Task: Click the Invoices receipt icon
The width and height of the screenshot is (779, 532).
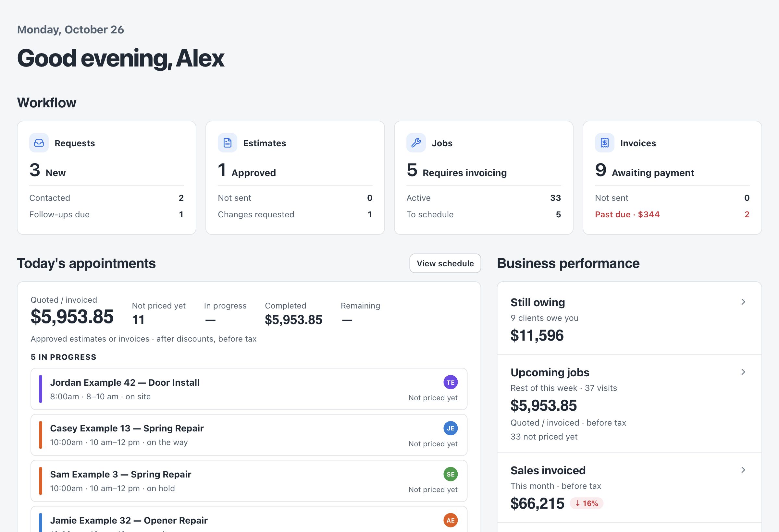Action: [x=605, y=143]
